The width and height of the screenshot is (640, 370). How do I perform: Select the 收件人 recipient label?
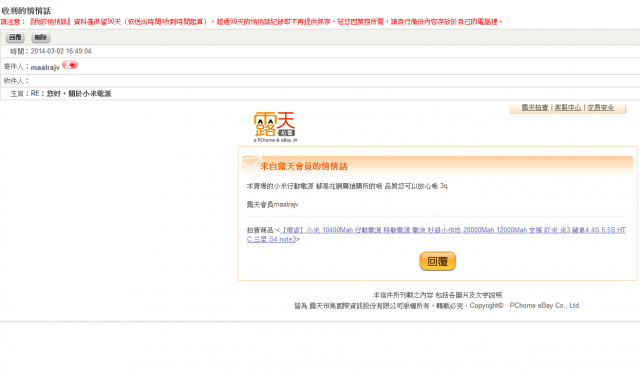pos(16,81)
